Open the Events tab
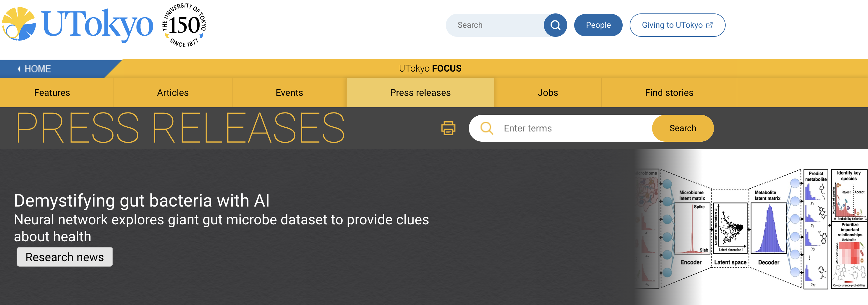868x305 pixels. tap(289, 93)
